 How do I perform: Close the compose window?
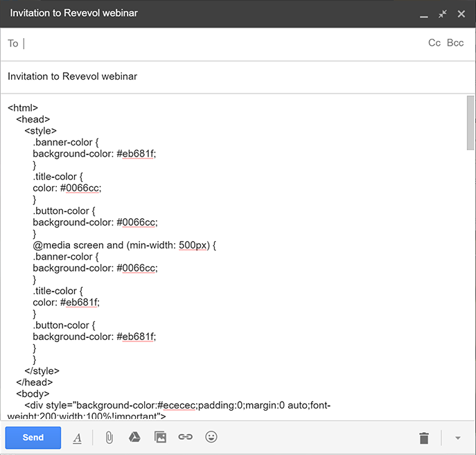(x=461, y=14)
